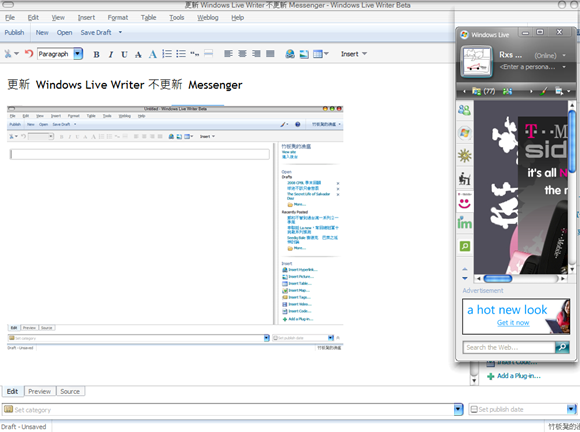Click the Messenger ad horizontal scrollbar thumb

pos(498,279)
